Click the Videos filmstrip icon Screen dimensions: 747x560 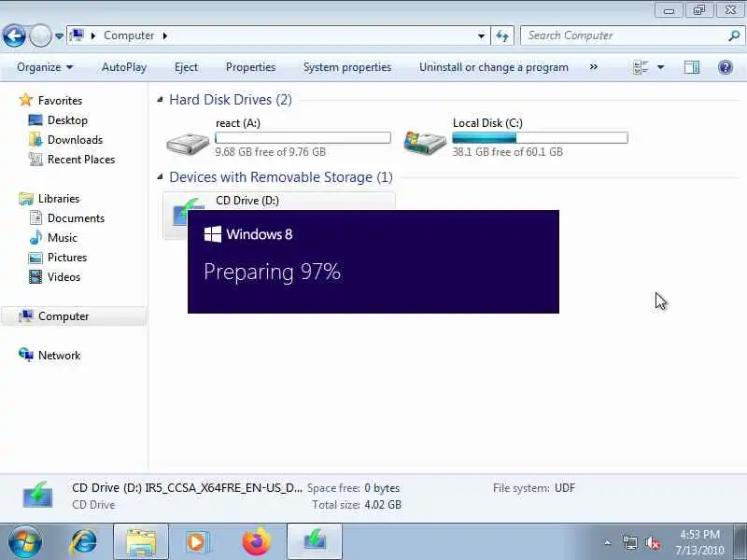[x=35, y=276]
